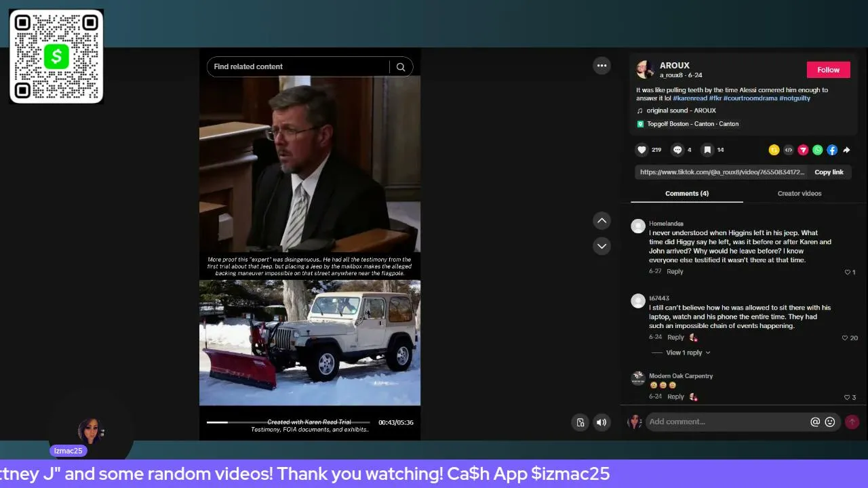Click the music note icon

[x=639, y=110]
